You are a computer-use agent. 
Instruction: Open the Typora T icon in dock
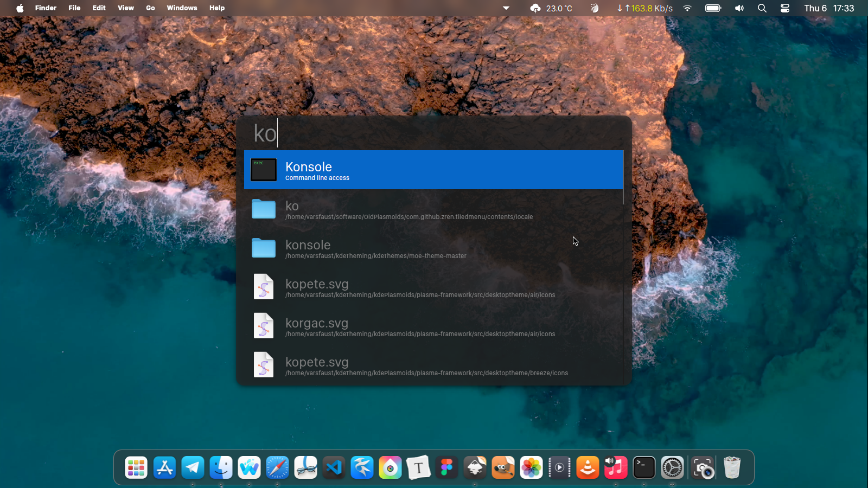pos(418,467)
